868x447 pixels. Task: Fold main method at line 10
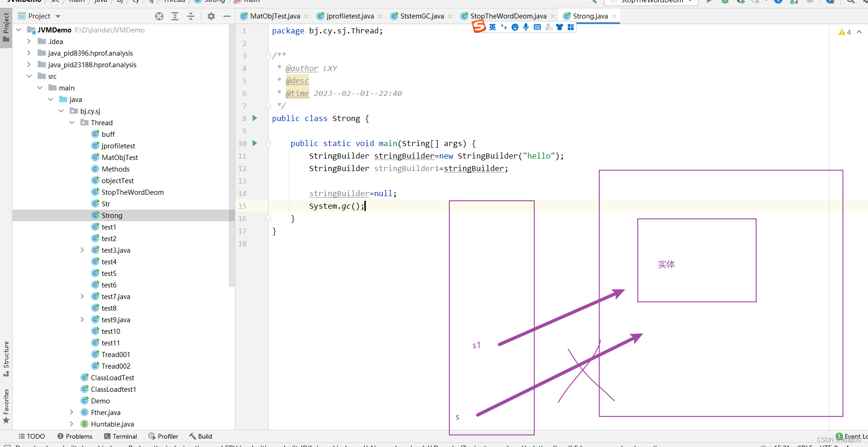pos(268,144)
